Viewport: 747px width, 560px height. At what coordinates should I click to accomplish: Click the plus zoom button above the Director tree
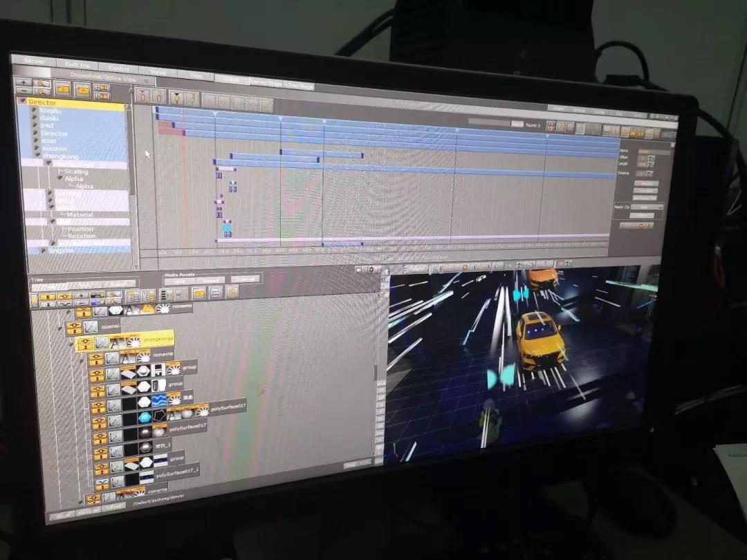click(x=22, y=82)
